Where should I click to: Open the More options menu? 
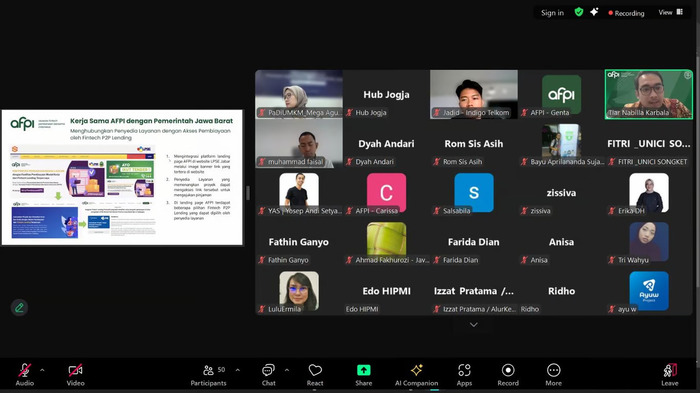pos(553,375)
